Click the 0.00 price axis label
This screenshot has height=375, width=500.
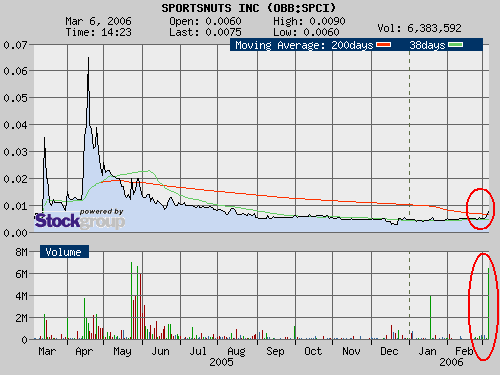pyautogui.click(x=15, y=233)
